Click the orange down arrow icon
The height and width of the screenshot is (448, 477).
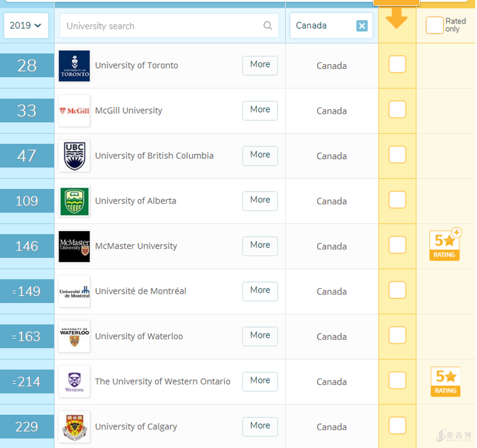tap(396, 18)
